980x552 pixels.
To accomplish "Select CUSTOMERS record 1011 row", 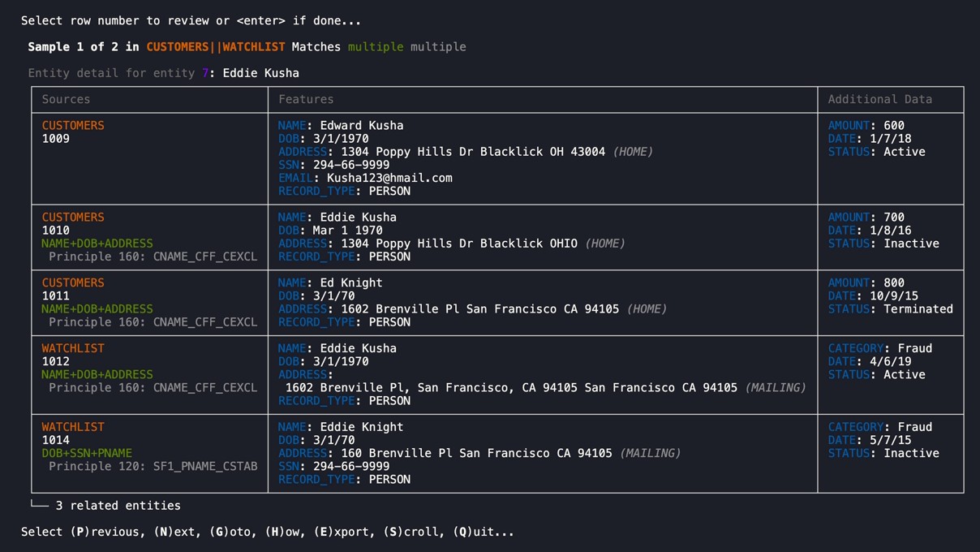I will (x=55, y=295).
